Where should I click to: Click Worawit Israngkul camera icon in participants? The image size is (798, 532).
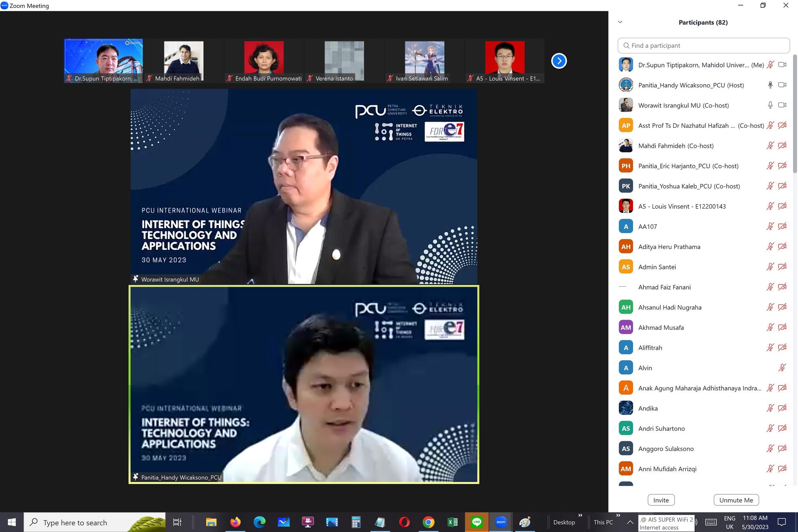(782, 105)
